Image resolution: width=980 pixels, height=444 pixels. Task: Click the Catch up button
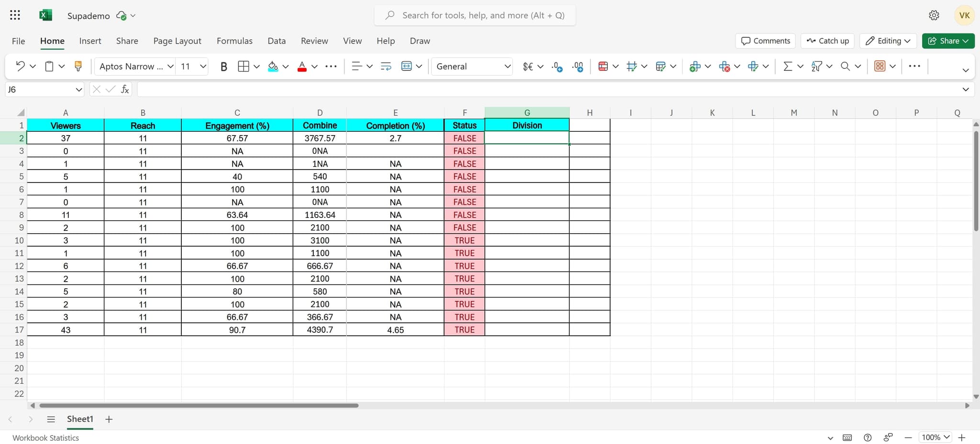827,41
